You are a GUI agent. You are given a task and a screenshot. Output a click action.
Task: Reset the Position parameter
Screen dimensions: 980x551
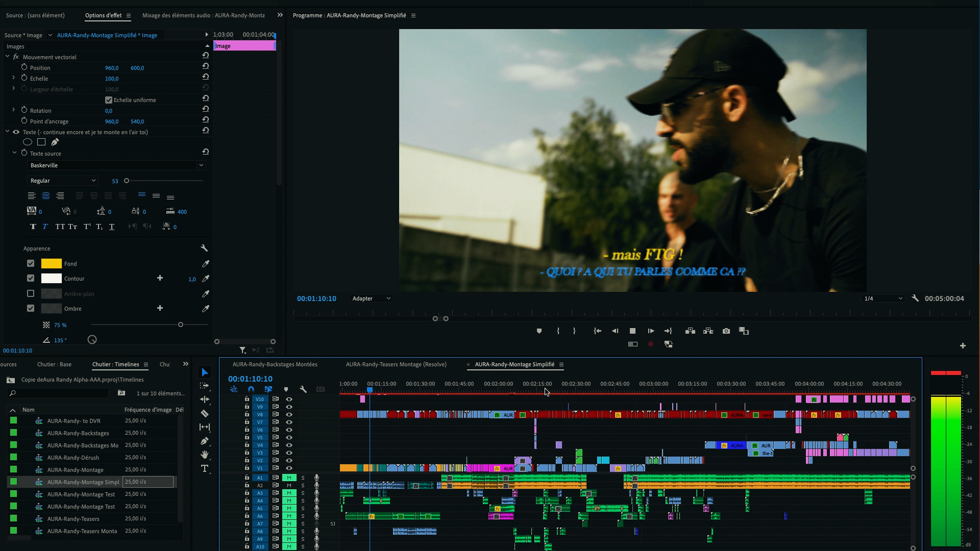coord(205,66)
